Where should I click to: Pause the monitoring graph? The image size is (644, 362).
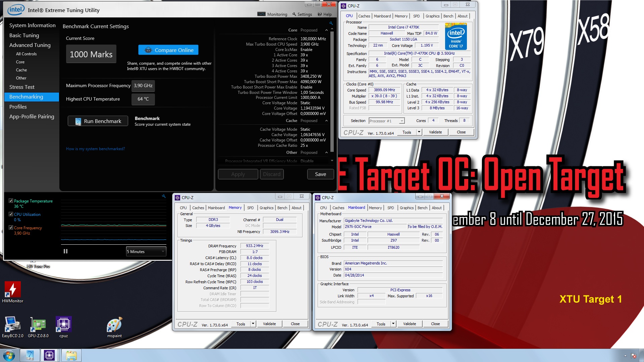tap(65, 251)
